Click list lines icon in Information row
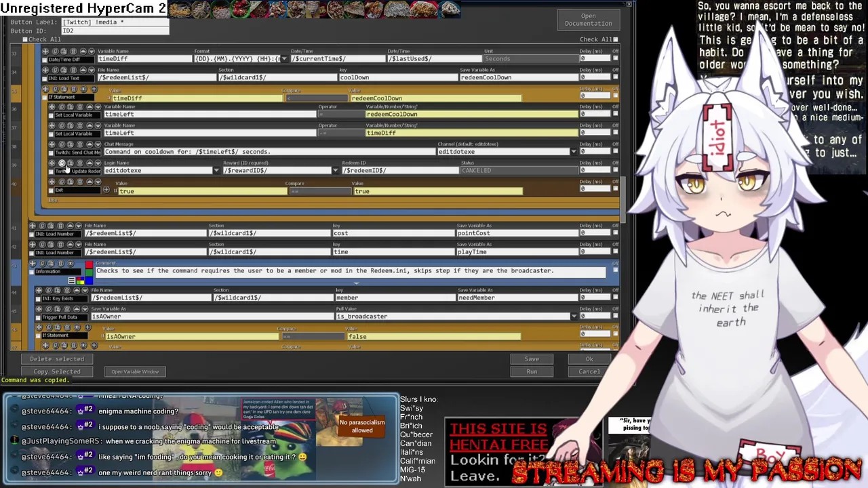Screen dimensions: 868x488 pyautogui.click(x=71, y=281)
